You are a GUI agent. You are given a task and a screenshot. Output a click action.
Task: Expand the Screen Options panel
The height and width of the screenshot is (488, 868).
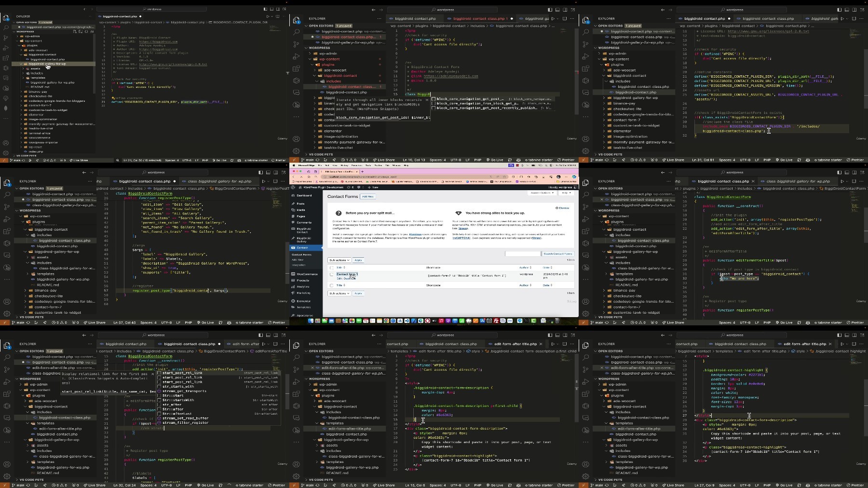pyautogui.click(x=542, y=193)
